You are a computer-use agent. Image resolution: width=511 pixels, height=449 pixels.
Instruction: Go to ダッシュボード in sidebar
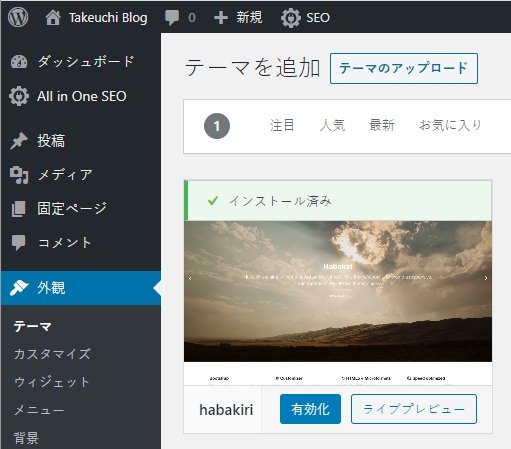[86, 62]
